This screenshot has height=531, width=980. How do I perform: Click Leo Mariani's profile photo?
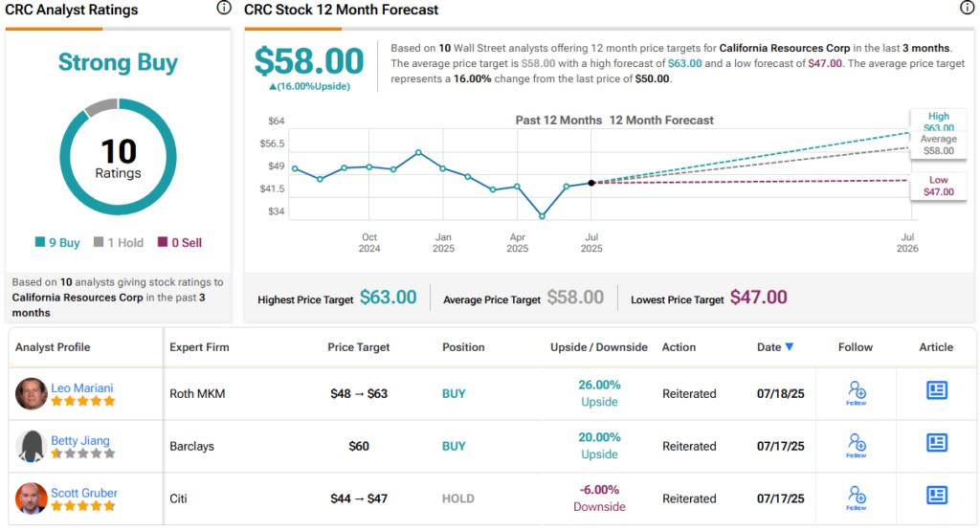point(32,393)
